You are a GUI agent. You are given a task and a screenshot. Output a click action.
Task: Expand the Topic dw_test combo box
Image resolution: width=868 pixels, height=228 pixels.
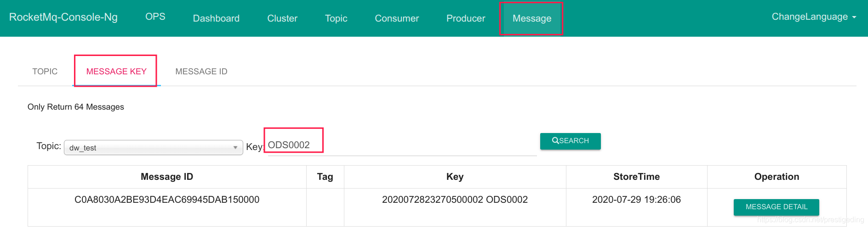(153, 148)
